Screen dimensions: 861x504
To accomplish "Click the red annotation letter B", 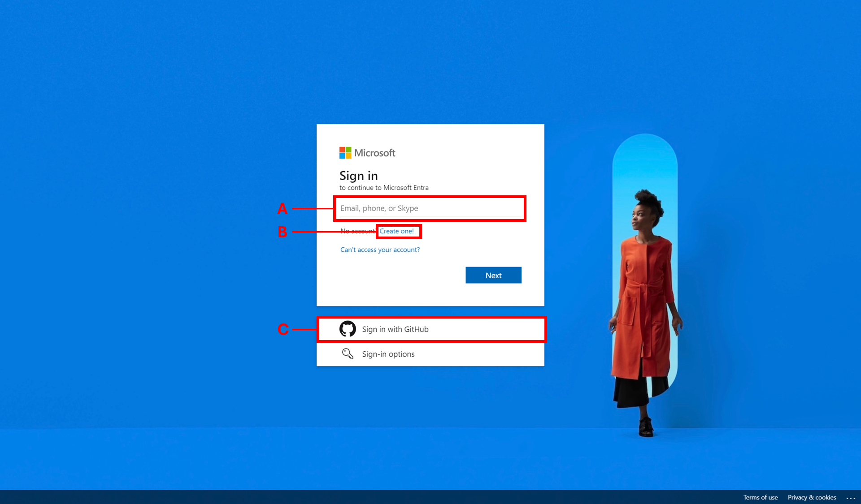I will [282, 232].
